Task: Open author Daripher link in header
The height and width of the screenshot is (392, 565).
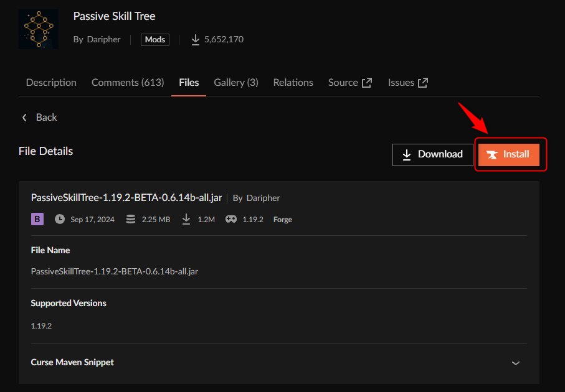Action: pyautogui.click(x=104, y=39)
